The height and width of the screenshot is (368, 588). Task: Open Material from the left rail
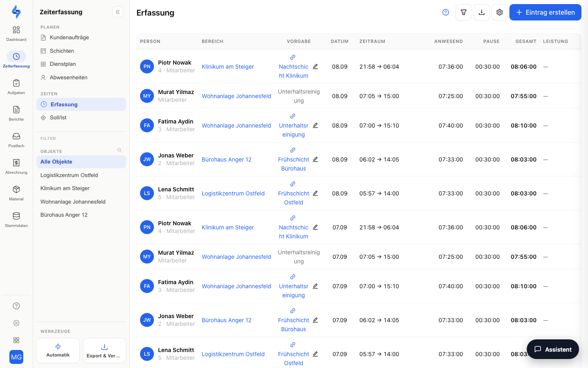tap(16, 193)
